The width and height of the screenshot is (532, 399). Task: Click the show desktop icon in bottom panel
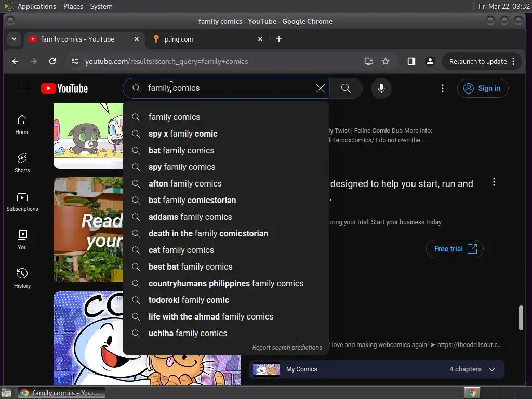point(6,393)
